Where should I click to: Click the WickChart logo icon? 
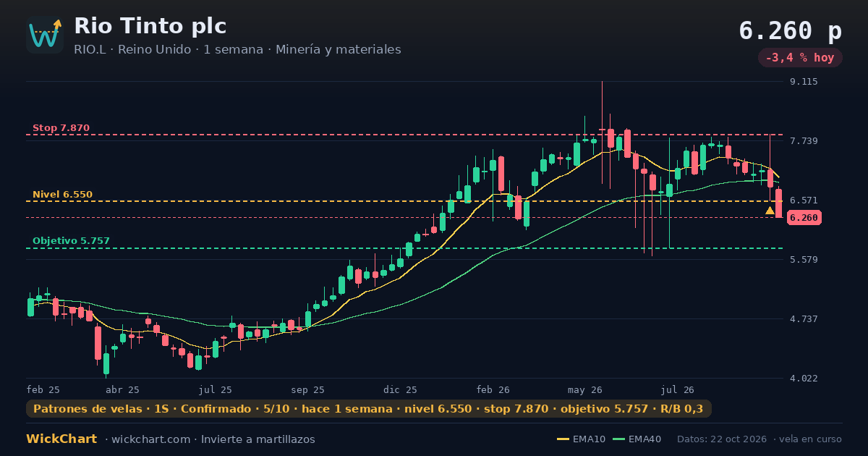[45, 35]
